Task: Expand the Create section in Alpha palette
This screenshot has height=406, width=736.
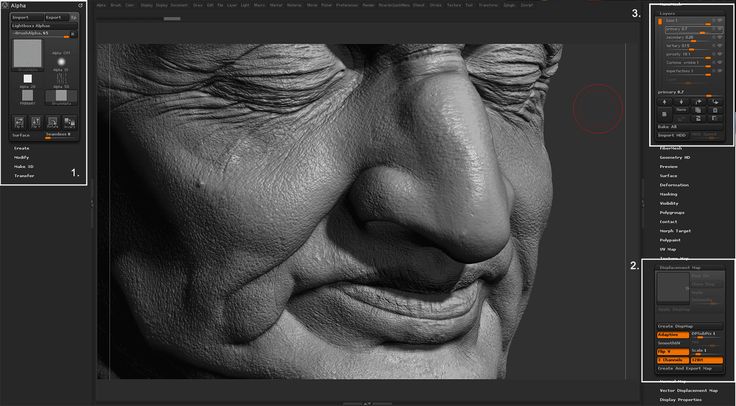Action: [22, 148]
